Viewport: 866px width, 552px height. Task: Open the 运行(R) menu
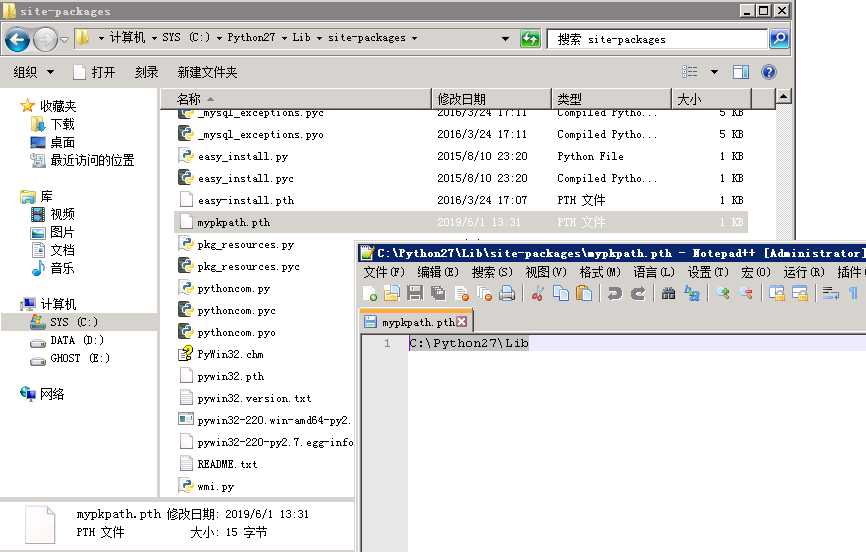tap(804, 272)
